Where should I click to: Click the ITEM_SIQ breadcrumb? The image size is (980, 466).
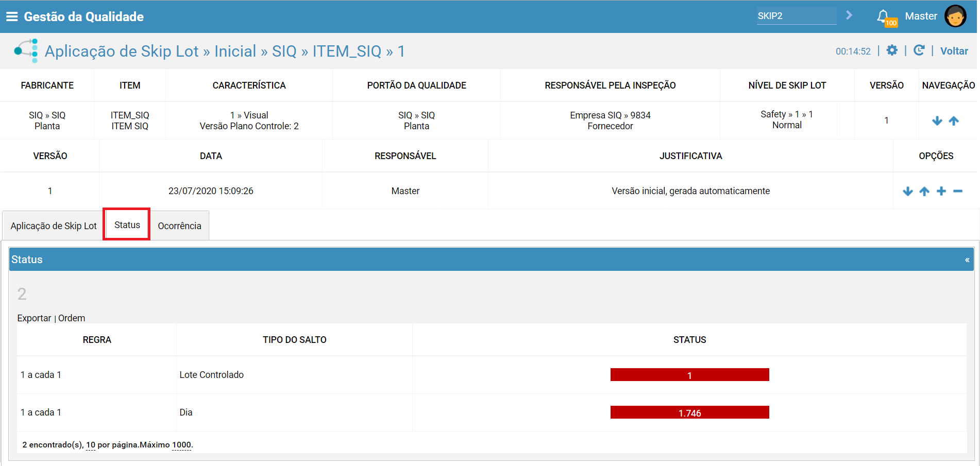click(347, 51)
